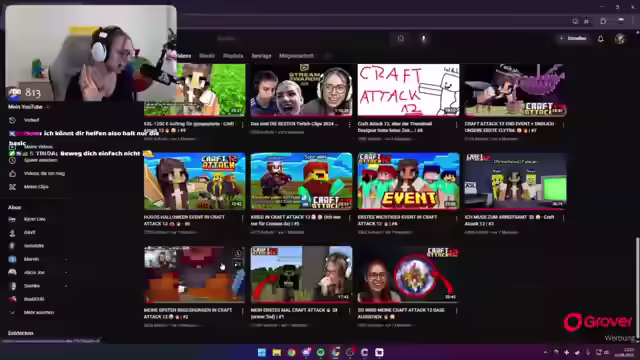Open Ich muss zum Arbeitsamt thumbnail

point(516,181)
